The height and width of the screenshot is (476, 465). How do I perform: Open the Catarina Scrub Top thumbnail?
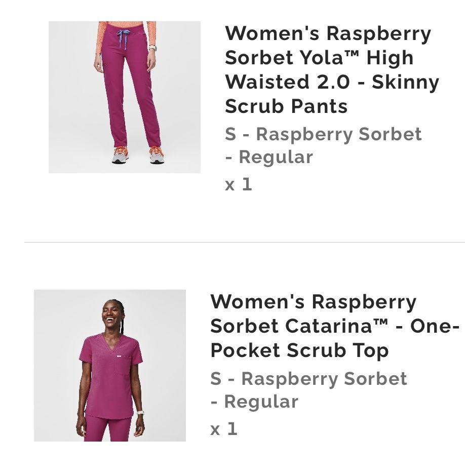pos(109,365)
